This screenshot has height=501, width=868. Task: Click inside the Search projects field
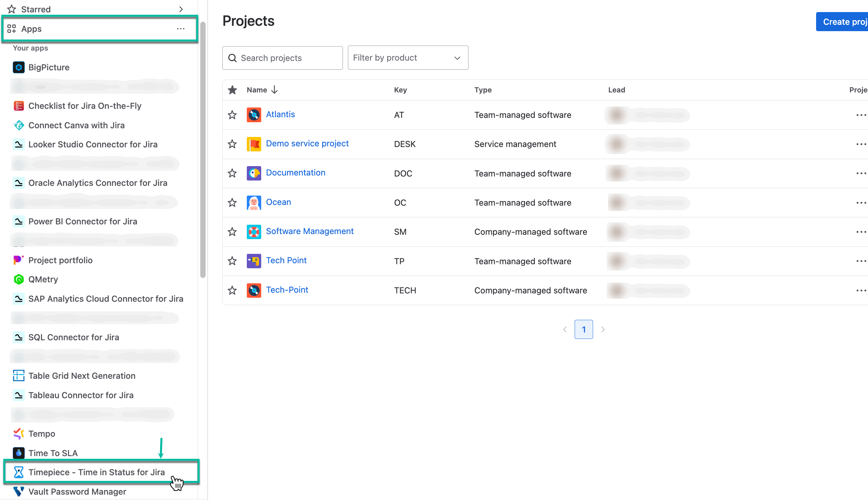point(282,58)
